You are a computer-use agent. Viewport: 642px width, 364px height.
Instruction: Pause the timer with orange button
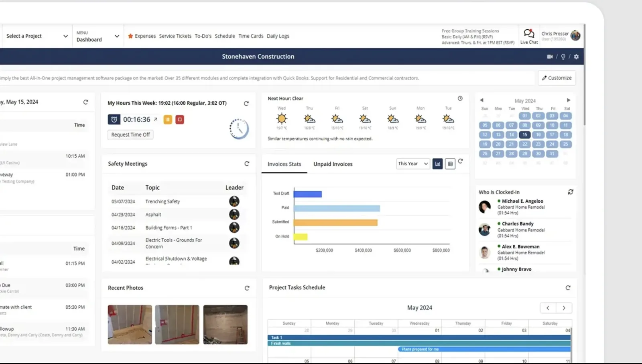pyautogui.click(x=168, y=119)
